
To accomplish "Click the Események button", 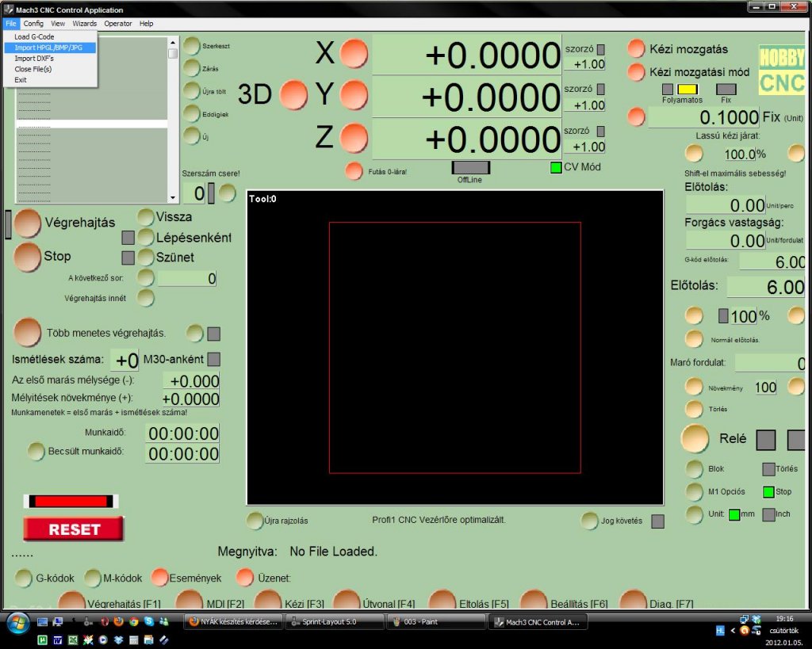I will pos(159,578).
